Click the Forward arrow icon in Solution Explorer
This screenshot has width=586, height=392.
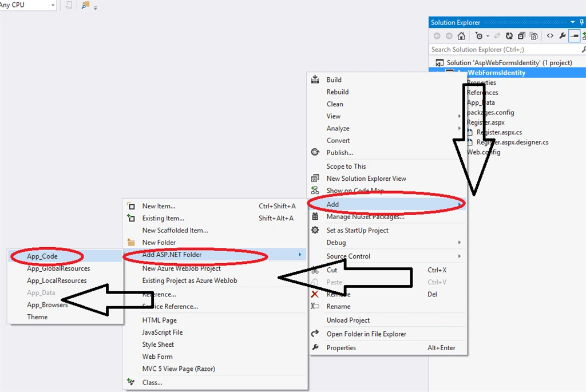pos(449,36)
